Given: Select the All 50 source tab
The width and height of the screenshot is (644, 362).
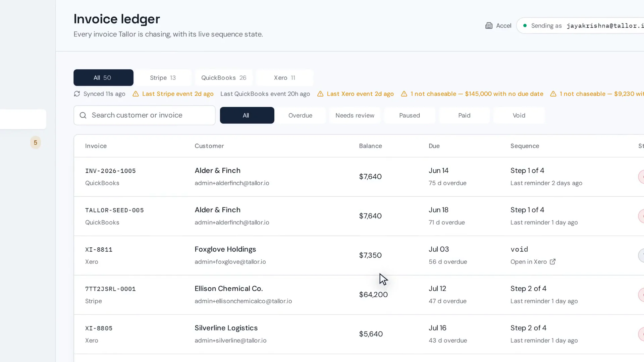Looking at the screenshot, I should (103, 78).
